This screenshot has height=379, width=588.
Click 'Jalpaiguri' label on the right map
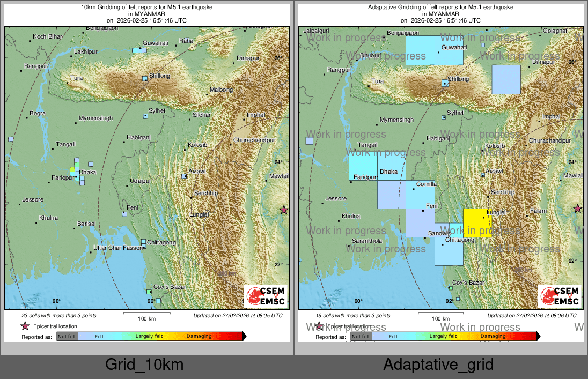point(316,31)
